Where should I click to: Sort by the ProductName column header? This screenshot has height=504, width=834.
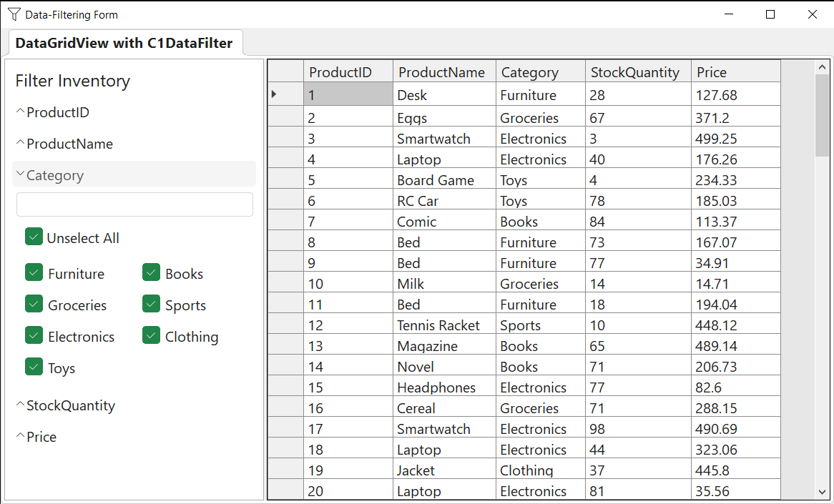point(445,71)
